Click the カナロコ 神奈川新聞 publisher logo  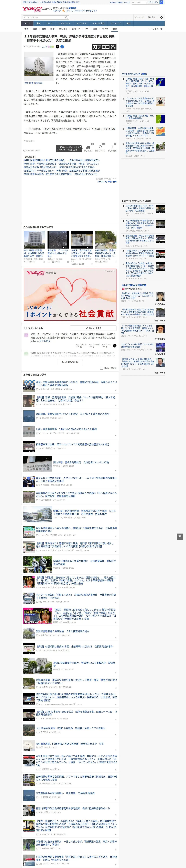(104, 47)
